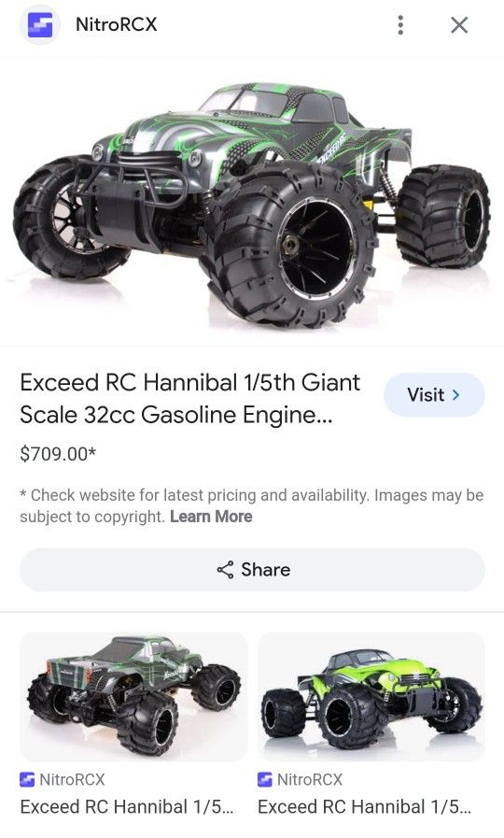This screenshot has width=504, height=838.
Task: Open the three-dot overflow menu
Action: coord(400,25)
